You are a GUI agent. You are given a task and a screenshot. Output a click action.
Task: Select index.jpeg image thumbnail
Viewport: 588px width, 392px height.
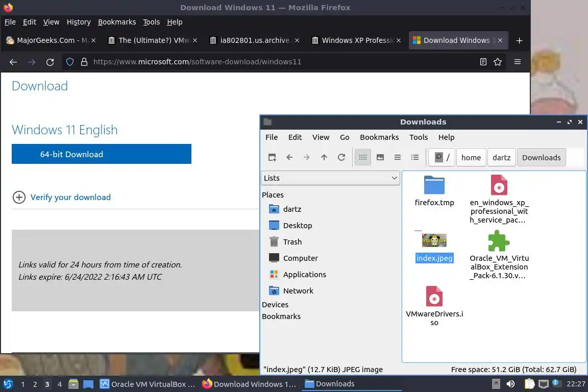tap(434, 241)
